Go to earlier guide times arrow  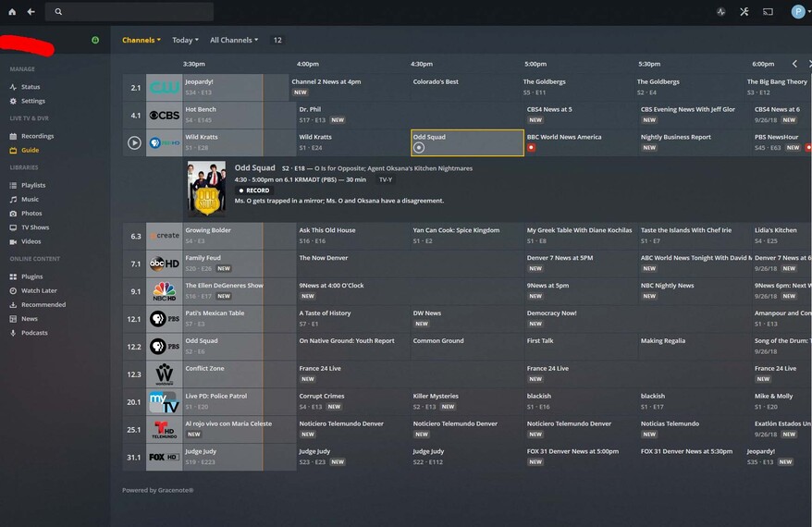pyautogui.click(x=795, y=64)
